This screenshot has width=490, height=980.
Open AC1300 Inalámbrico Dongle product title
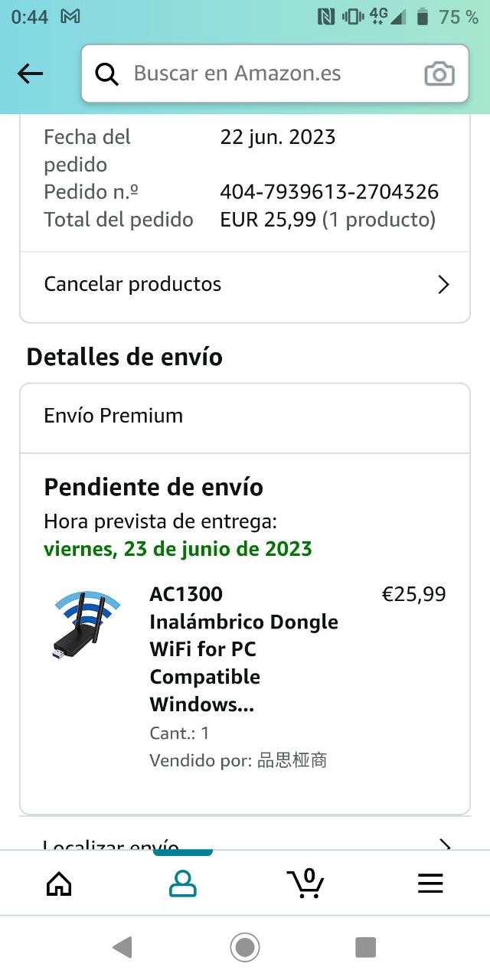click(243, 648)
